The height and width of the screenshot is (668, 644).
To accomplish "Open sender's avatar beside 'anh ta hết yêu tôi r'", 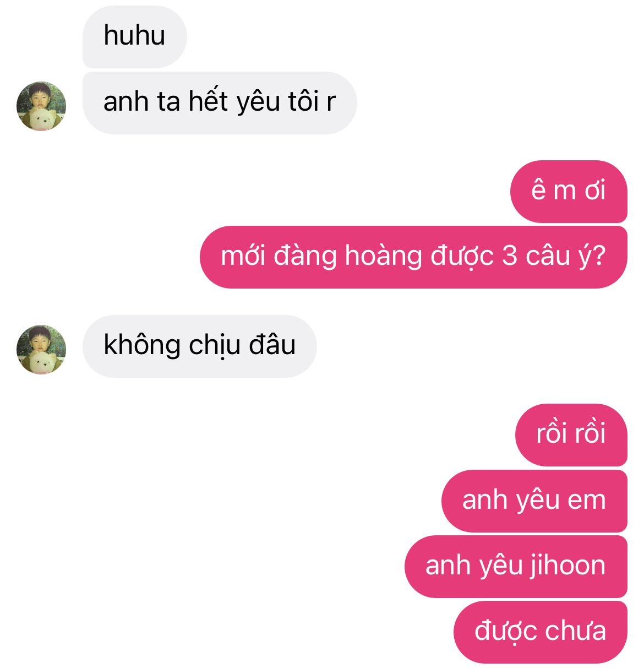I will point(41,106).
